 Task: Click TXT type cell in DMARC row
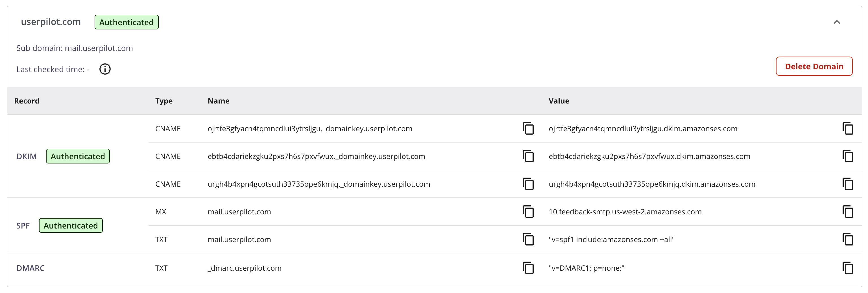click(161, 268)
